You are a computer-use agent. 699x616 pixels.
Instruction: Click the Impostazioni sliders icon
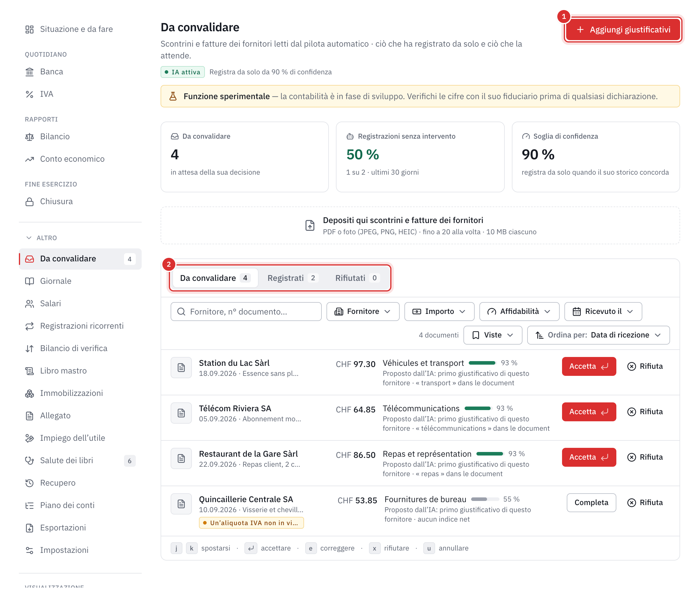[30, 551]
